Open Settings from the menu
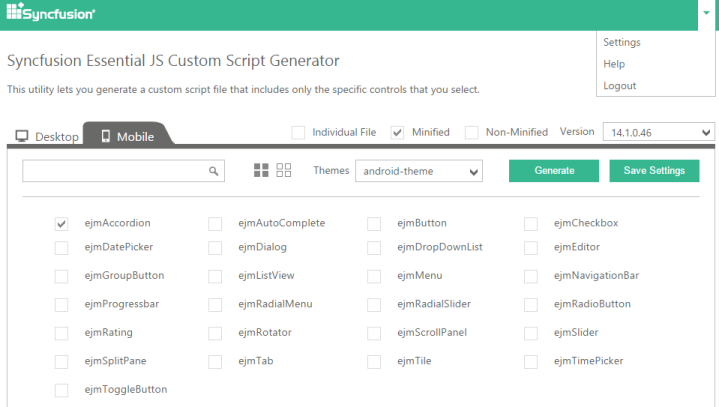The height and width of the screenshot is (407, 719). (x=622, y=42)
